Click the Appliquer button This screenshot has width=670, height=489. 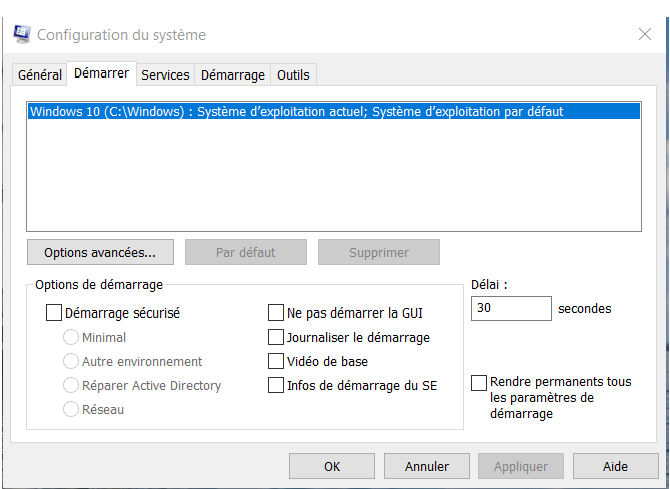tap(521, 466)
